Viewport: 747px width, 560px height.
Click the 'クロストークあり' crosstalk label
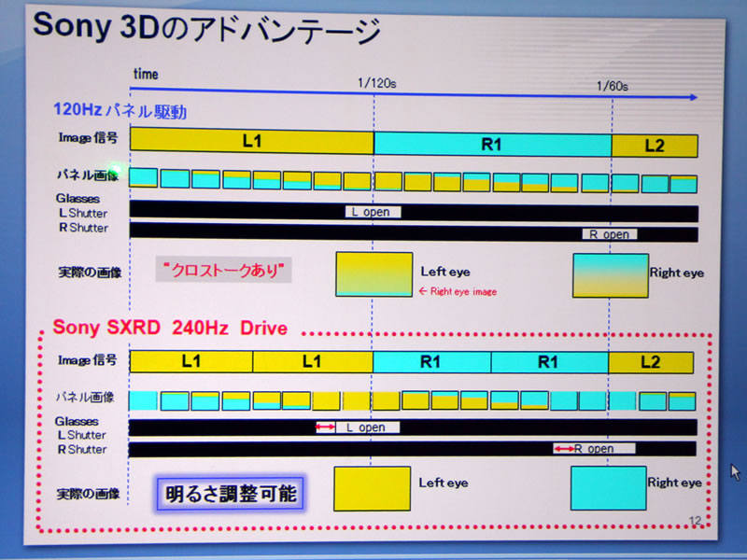pyautogui.click(x=223, y=270)
